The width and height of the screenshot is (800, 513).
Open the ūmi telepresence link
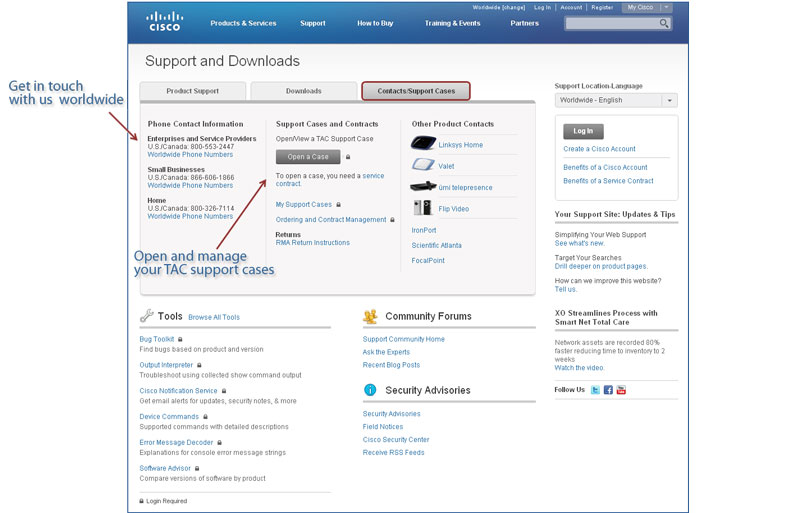pyautogui.click(x=465, y=188)
